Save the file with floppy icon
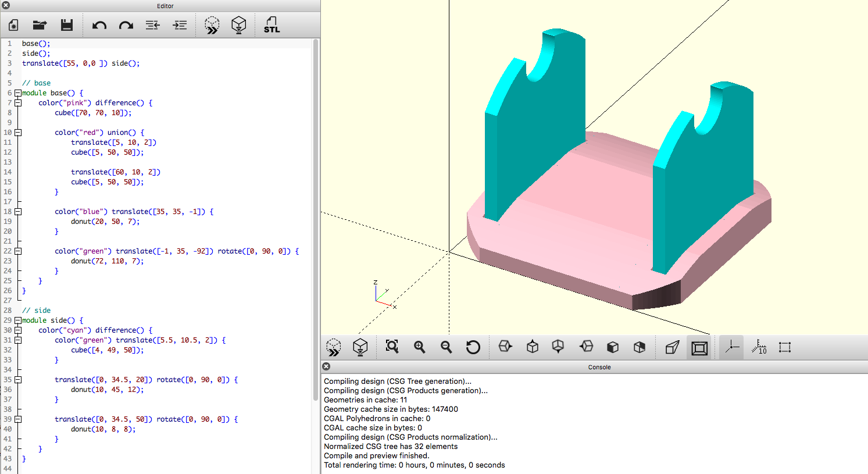Screen dimensions: 868x474 (67, 25)
